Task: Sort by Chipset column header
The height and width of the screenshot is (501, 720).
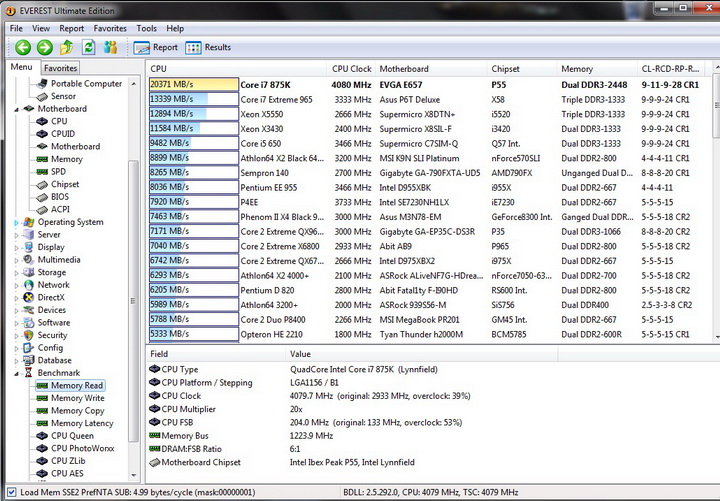Action: 522,69
